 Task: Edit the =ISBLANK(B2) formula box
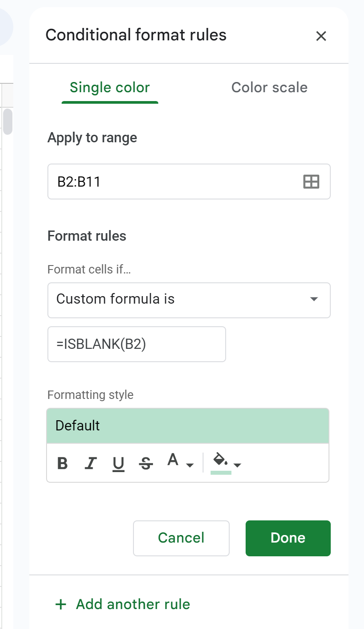tap(137, 344)
